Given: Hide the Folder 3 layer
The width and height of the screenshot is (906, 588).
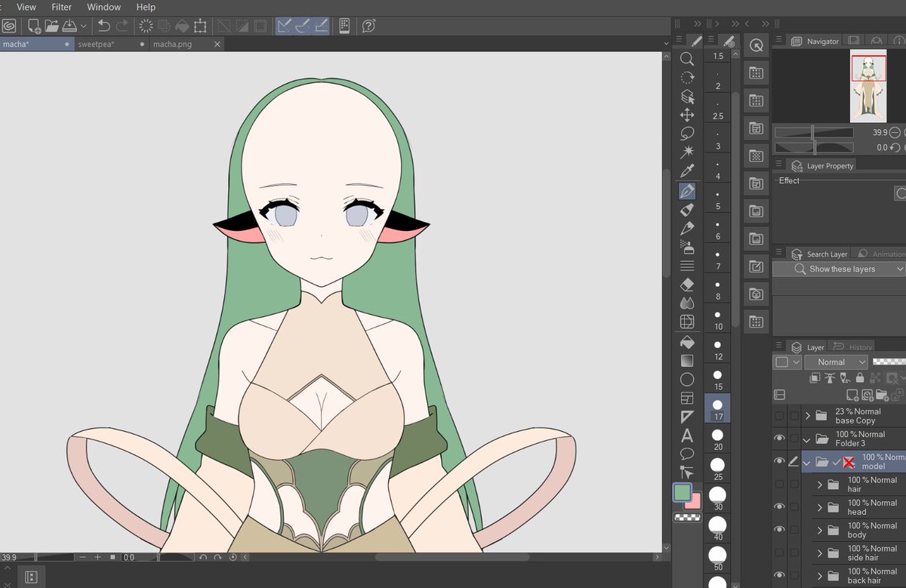Looking at the screenshot, I should tap(780, 438).
